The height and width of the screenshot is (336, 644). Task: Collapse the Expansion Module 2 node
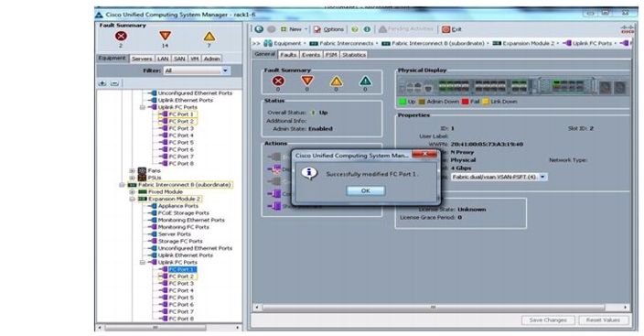(x=132, y=199)
